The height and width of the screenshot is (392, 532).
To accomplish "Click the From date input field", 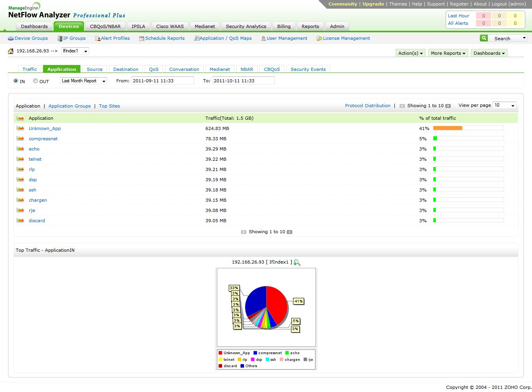I will 162,81.
